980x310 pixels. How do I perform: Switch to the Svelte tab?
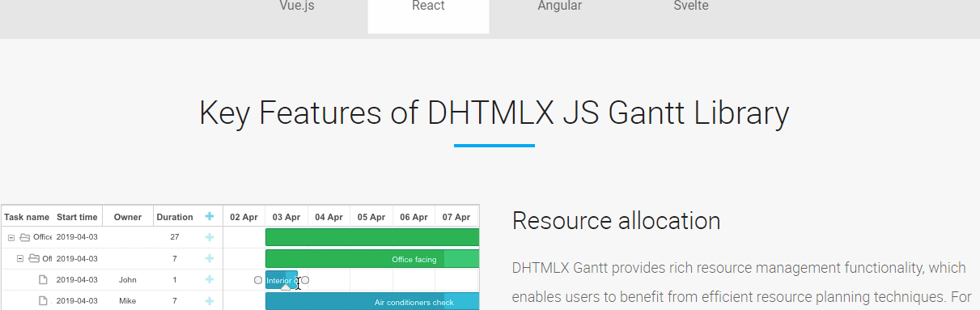coord(690,6)
